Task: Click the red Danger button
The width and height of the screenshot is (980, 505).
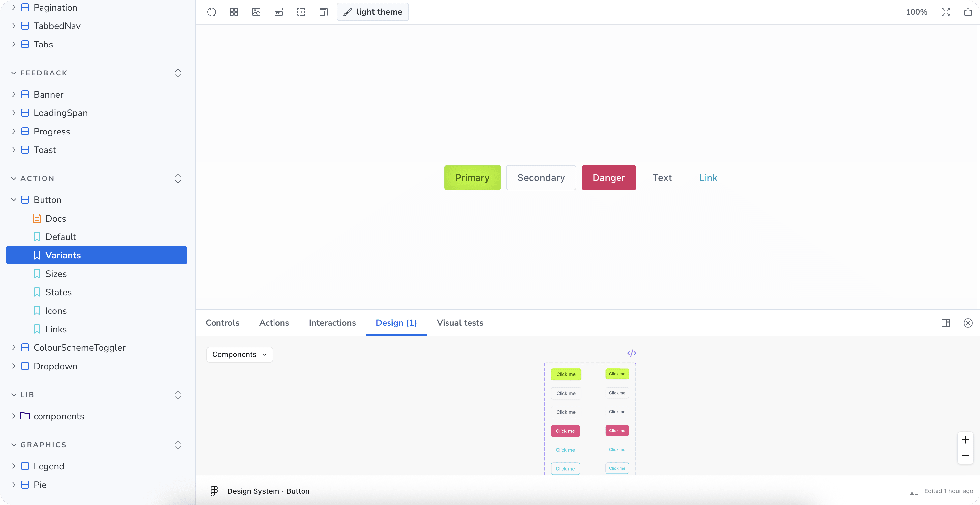Action: click(x=609, y=178)
